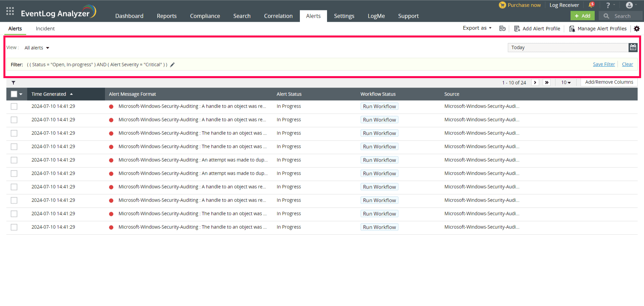Click the next page arrow in pagination
Image resolution: width=644 pixels, height=306 pixels.
pos(535,82)
